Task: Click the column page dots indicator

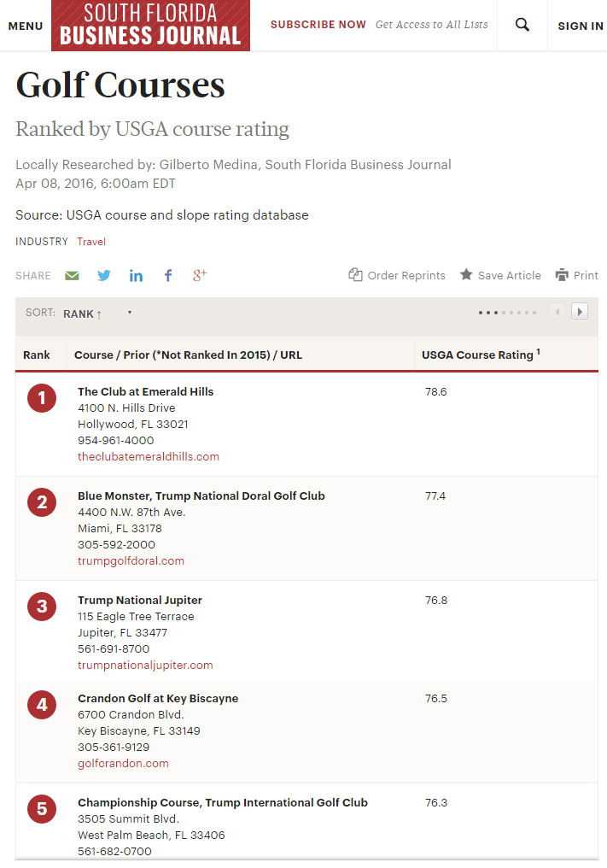Action: (507, 313)
